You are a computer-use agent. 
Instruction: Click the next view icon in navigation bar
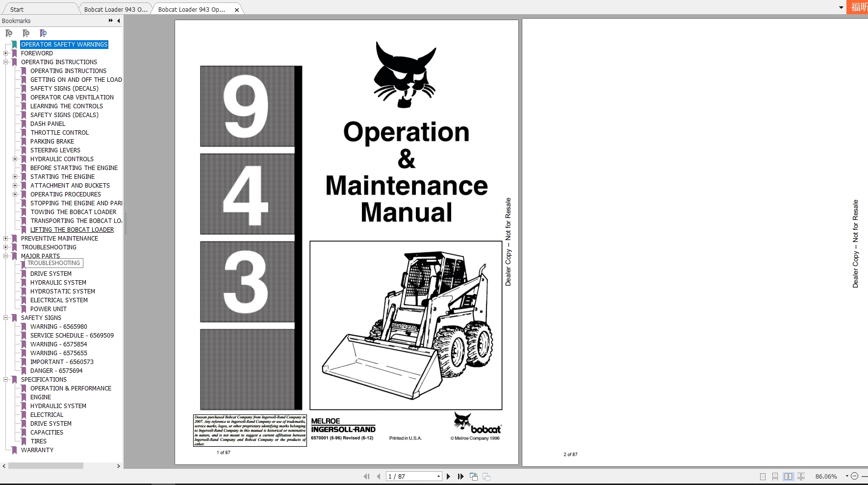(486, 476)
